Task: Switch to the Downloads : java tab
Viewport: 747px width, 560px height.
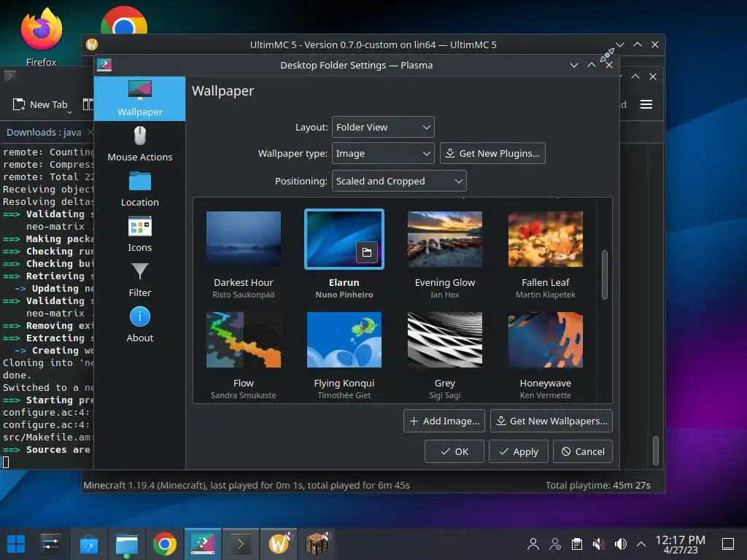Action: click(x=44, y=133)
